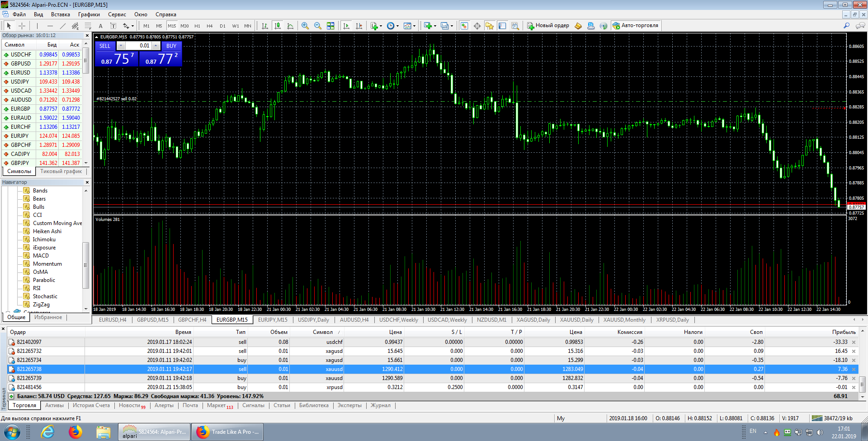The image size is (868, 441).
Task: Open MetaEditor from the toolbar
Action: [x=578, y=26]
